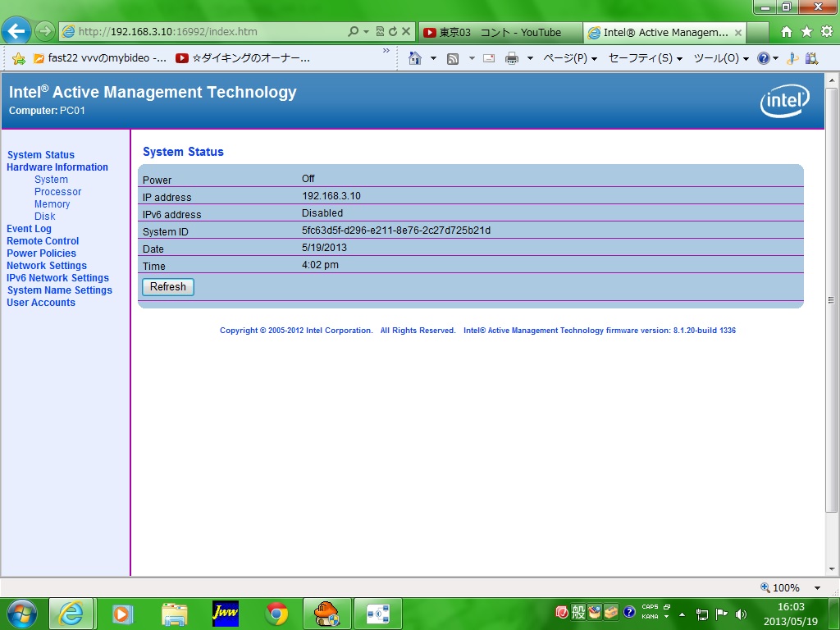Open Remote Control link

[x=43, y=241]
